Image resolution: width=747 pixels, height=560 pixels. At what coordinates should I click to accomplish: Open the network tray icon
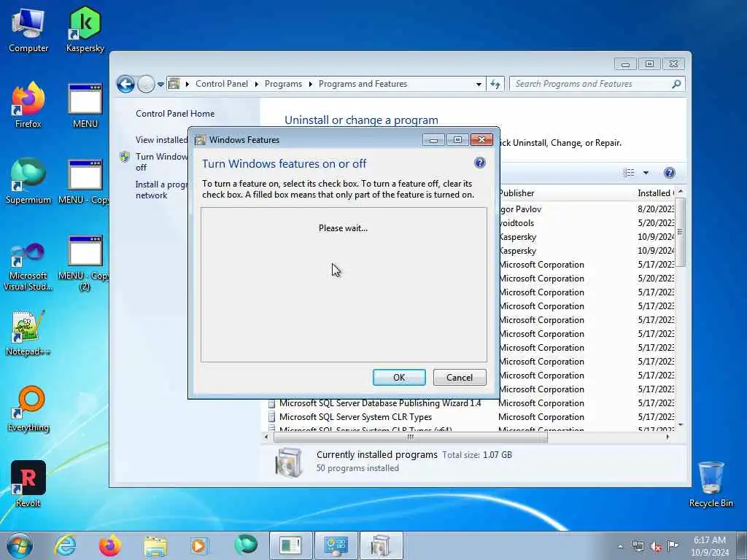pyautogui.click(x=638, y=547)
